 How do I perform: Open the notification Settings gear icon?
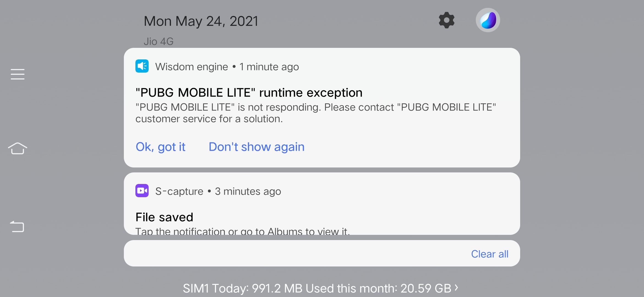pyautogui.click(x=446, y=20)
